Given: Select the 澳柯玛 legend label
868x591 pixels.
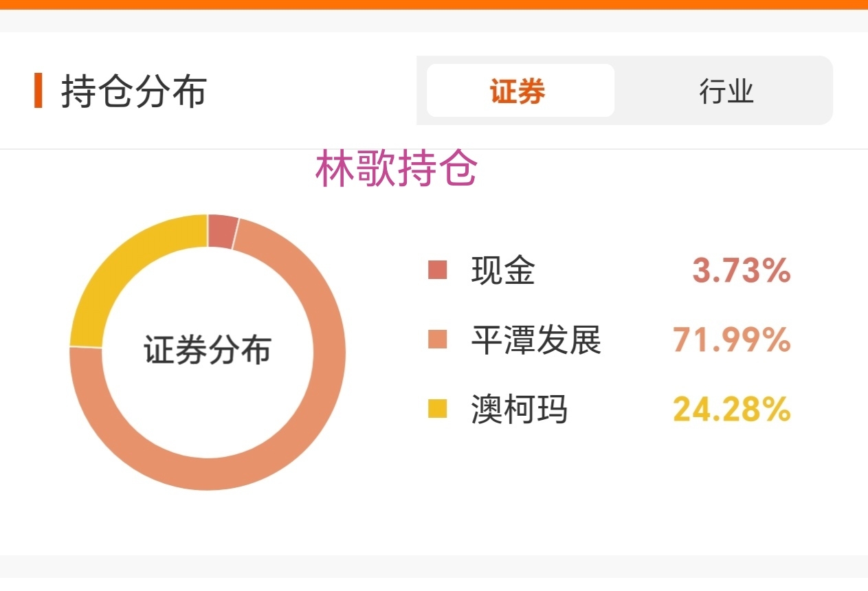Looking at the screenshot, I should [x=520, y=409].
